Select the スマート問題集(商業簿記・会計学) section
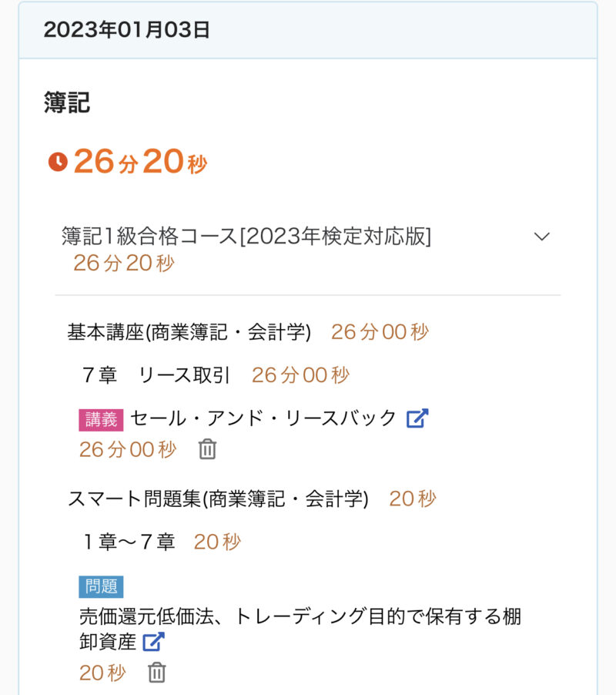Viewport: 616px width, 695px height. [218, 499]
